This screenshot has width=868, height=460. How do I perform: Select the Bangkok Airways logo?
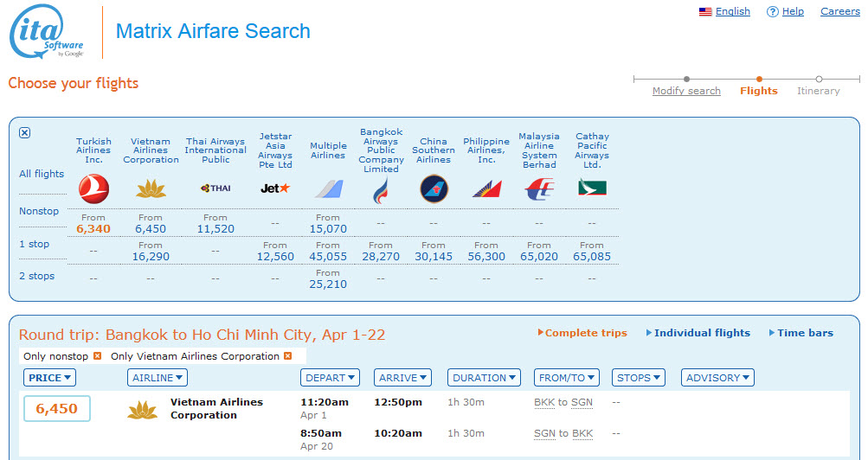(x=381, y=190)
